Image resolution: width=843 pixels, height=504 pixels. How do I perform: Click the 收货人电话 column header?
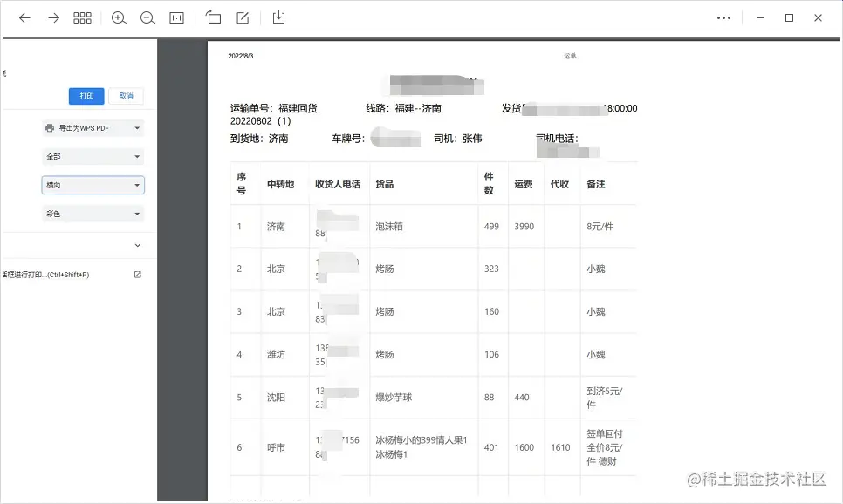(x=338, y=184)
